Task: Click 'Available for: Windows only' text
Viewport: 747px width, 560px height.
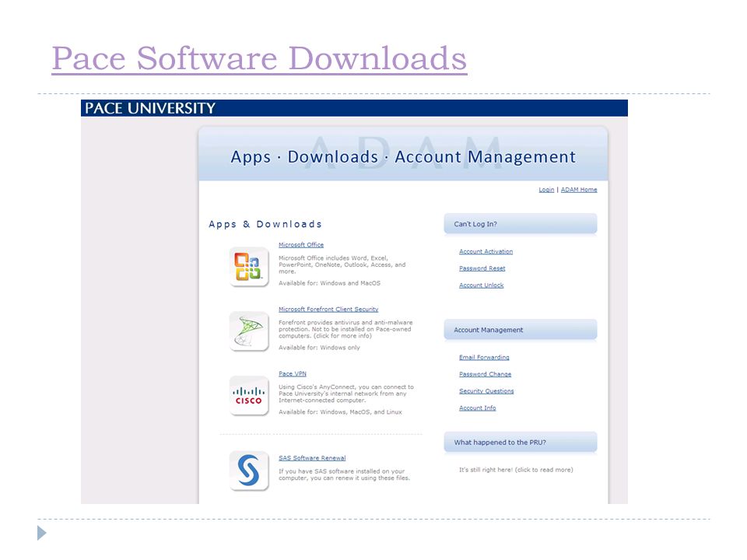Action: coord(319,348)
